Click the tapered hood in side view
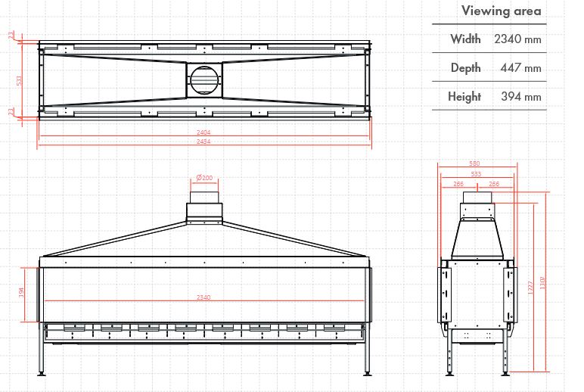 (x=477, y=239)
